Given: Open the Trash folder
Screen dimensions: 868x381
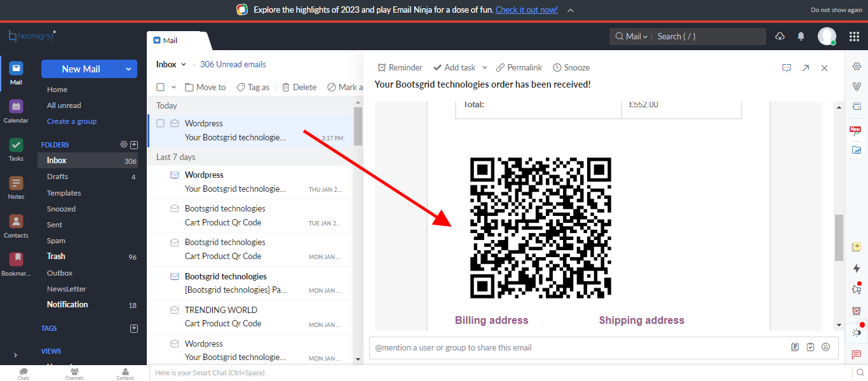Looking at the screenshot, I should 88,257.
